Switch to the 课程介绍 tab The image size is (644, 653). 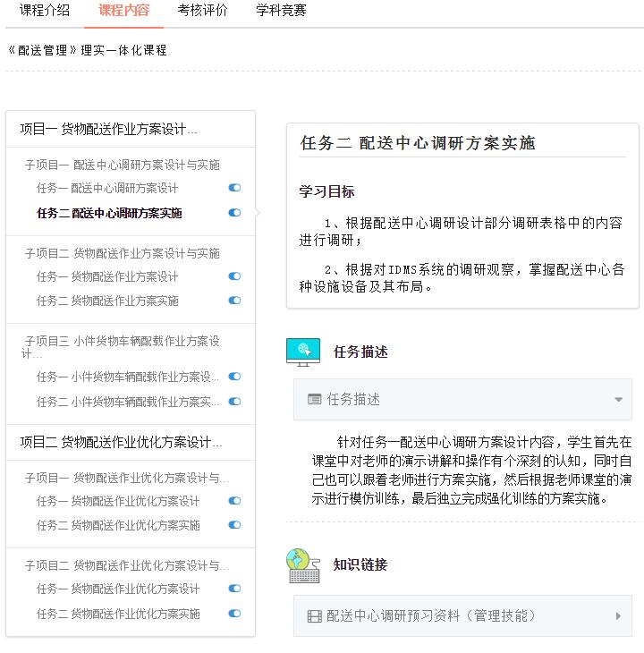click(45, 11)
